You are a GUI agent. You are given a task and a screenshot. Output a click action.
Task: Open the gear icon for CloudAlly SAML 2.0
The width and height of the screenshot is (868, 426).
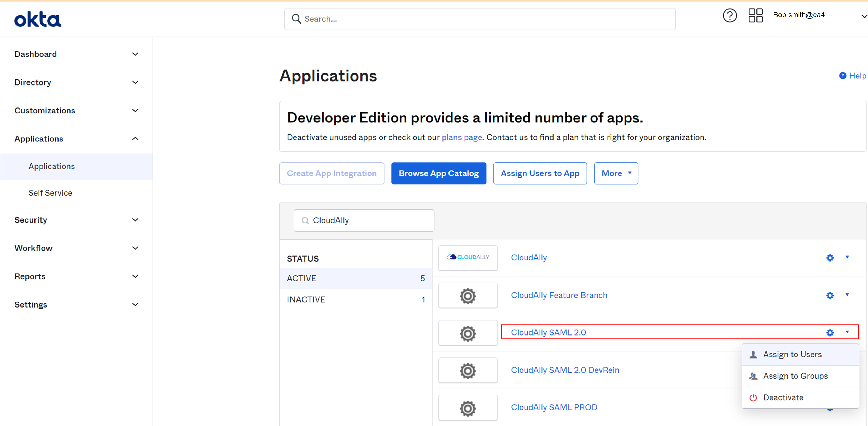coord(830,333)
